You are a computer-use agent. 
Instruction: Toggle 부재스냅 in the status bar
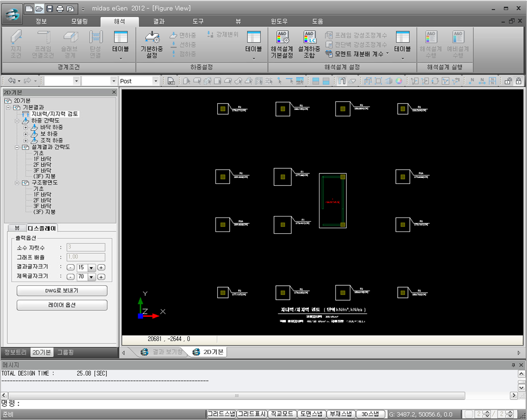pyautogui.click(x=341, y=414)
